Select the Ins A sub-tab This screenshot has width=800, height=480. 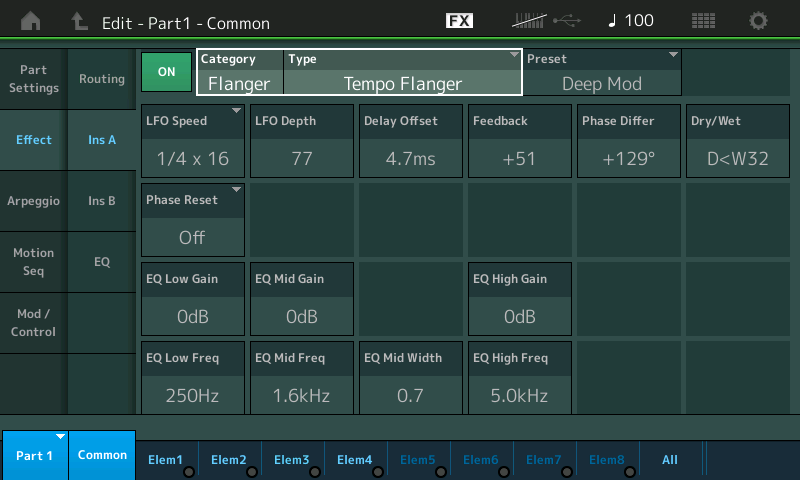[102, 140]
